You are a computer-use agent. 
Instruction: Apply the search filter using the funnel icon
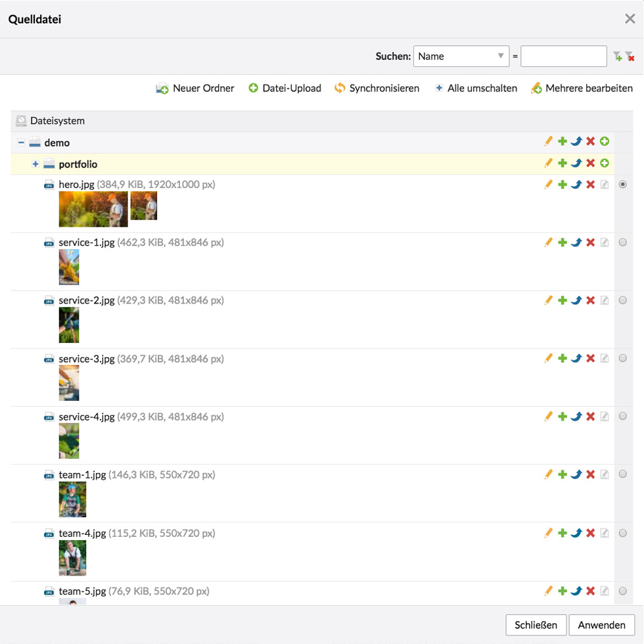coord(617,57)
